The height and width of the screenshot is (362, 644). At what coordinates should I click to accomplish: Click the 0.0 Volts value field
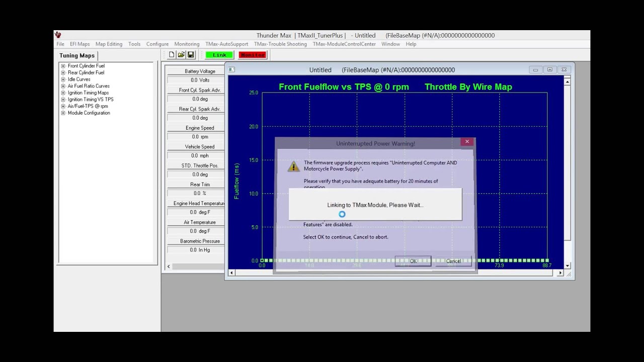pyautogui.click(x=196, y=80)
